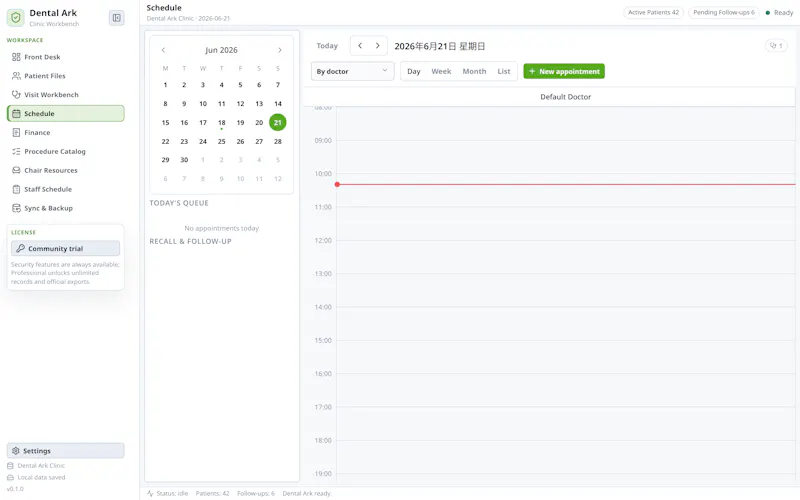The height and width of the screenshot is (500, 800).
Task: Select June 21 in mini calendar
Action: coord(278,122)
